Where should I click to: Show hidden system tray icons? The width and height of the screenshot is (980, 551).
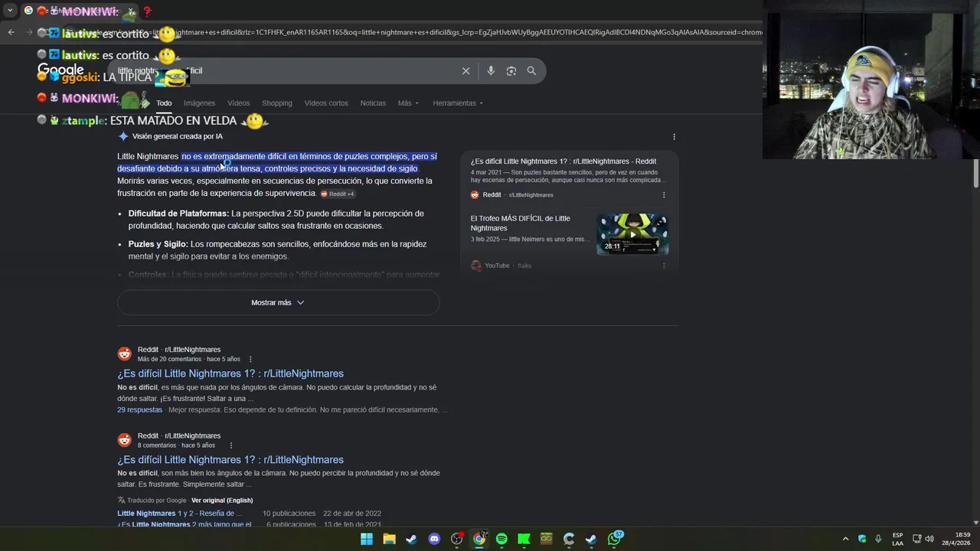pyautogui.click(x=845, y=539)
